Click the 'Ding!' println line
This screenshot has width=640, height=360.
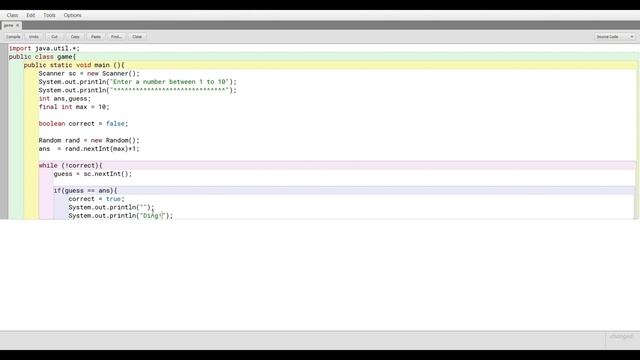click(120, 216)
